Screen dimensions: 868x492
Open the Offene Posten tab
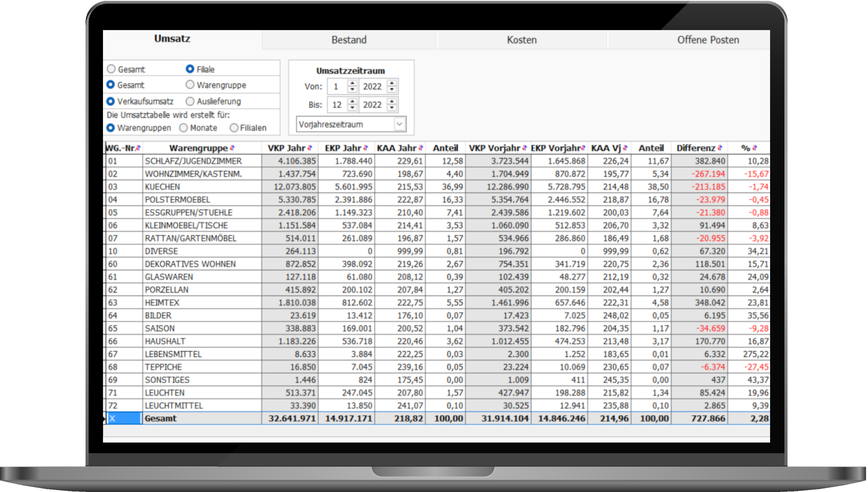coord(708,40)
